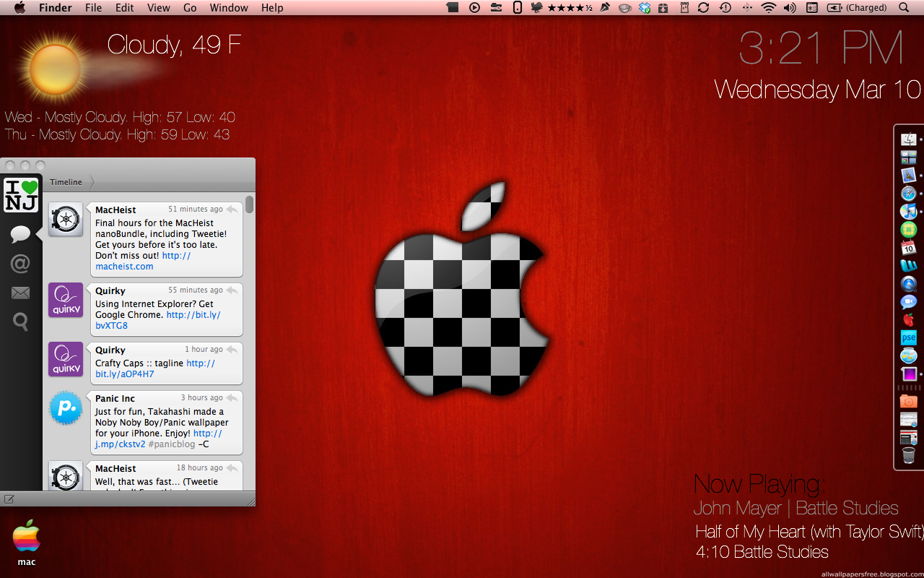The width and height of the screenshot is (924, 578).
Task: Reply to the Panic Inc tweet
Action: (232, 398)
